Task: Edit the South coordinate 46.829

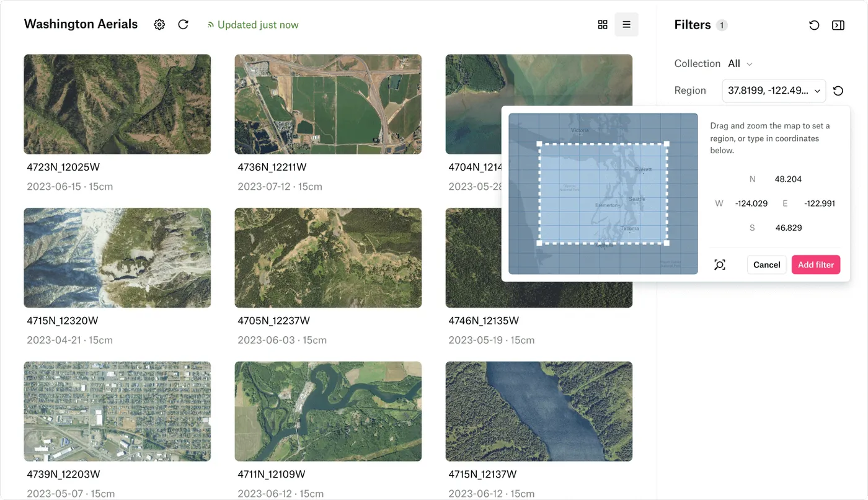Action: click(789, 228)
